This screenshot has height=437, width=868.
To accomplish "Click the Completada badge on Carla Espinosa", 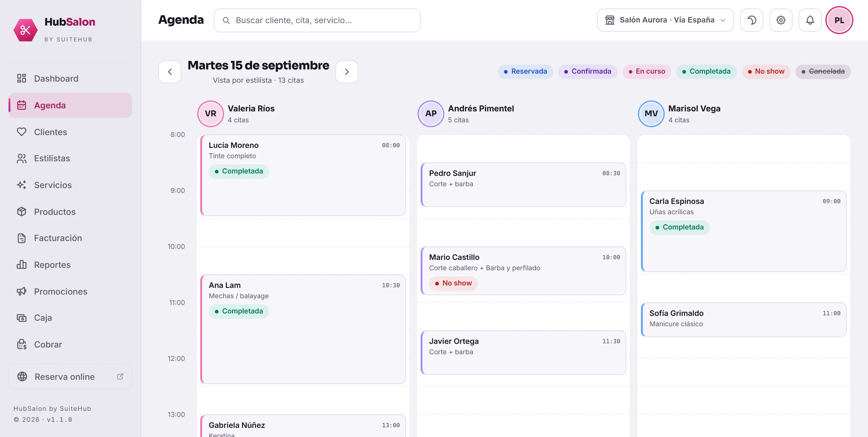I will [679, 227].
